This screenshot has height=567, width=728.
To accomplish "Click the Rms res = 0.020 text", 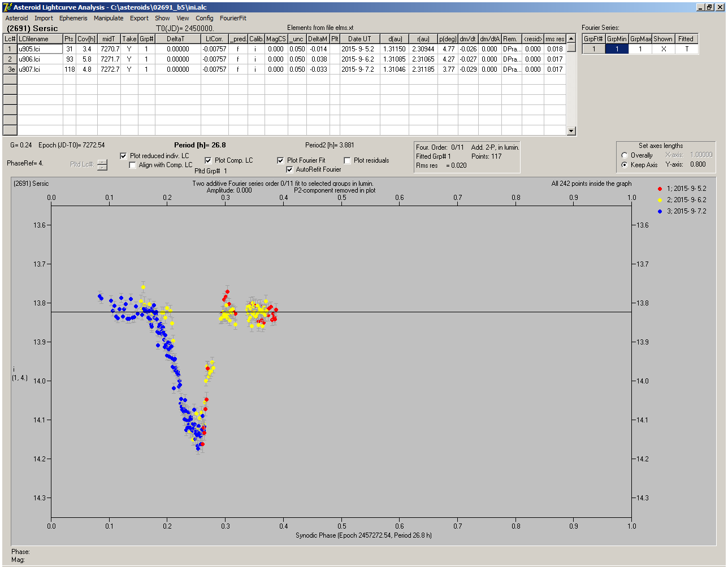I will 442,165.
